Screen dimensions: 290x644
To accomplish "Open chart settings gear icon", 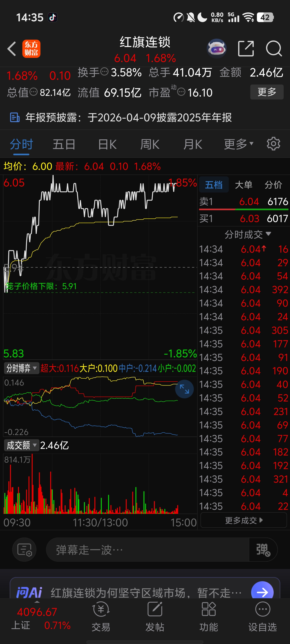I will pyautogui.click(x=273, y=144).
